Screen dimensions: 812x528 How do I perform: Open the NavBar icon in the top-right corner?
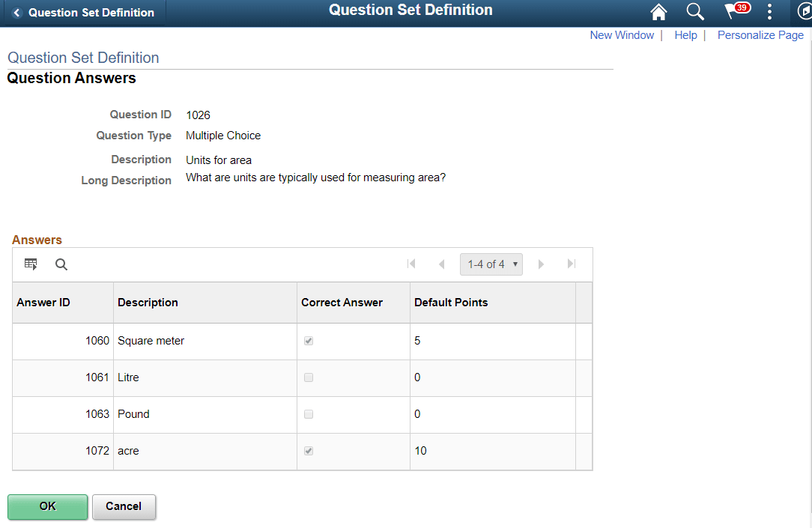[x=805, y=12]
